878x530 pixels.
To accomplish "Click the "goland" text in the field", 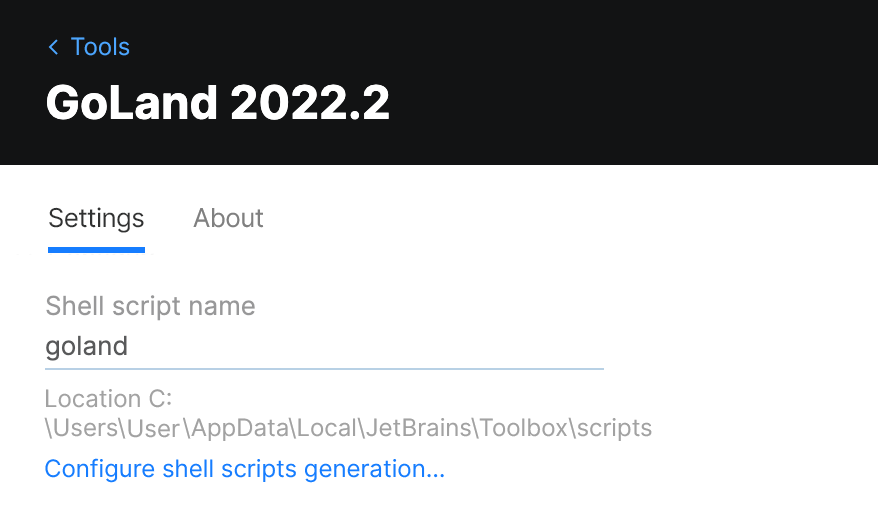I will pos(87,347).
